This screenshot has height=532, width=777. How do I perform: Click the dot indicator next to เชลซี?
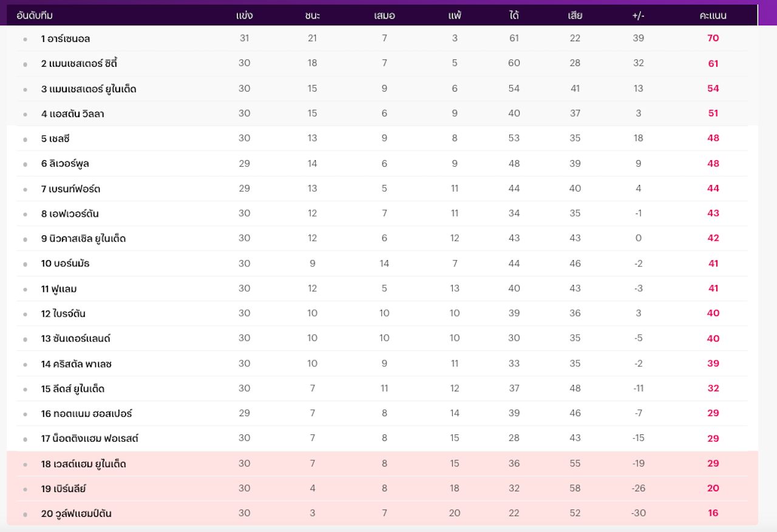coord(25,140)
